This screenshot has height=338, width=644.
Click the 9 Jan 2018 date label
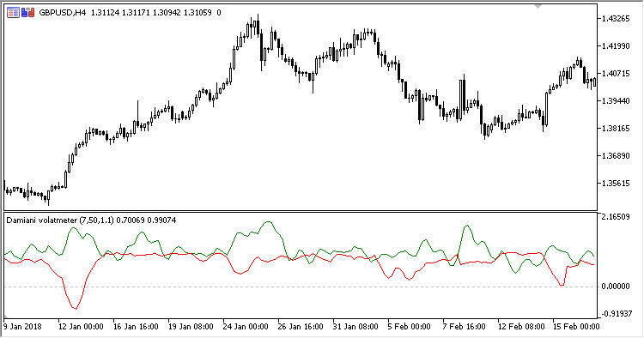pyautogui.click(x=22, y=327)
